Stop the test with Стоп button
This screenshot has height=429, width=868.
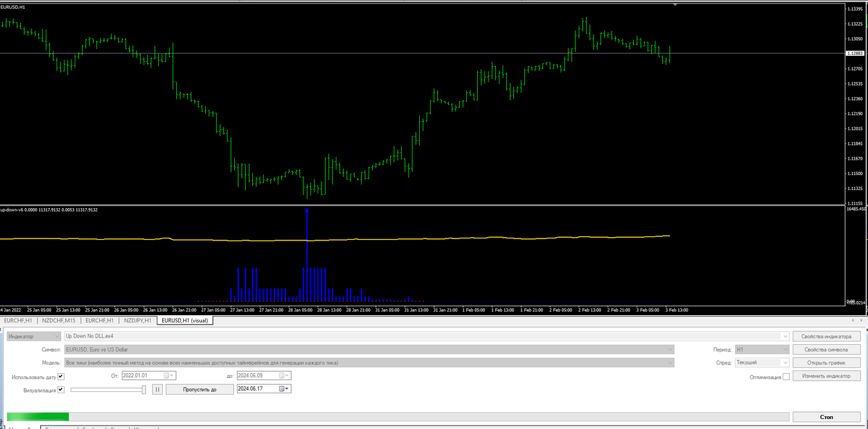point(826,417)
